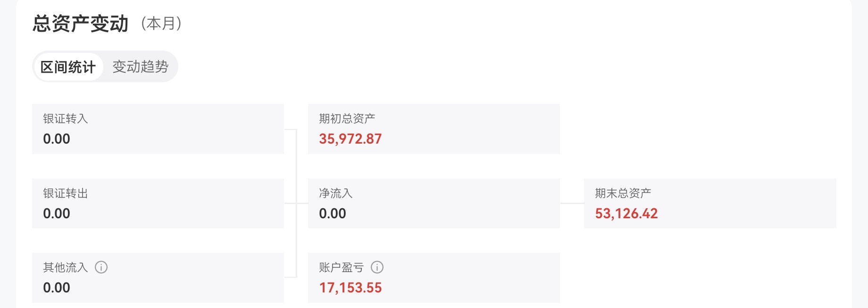Open the 期末总资产 card
Screen dimensions: 868x308
710,204
